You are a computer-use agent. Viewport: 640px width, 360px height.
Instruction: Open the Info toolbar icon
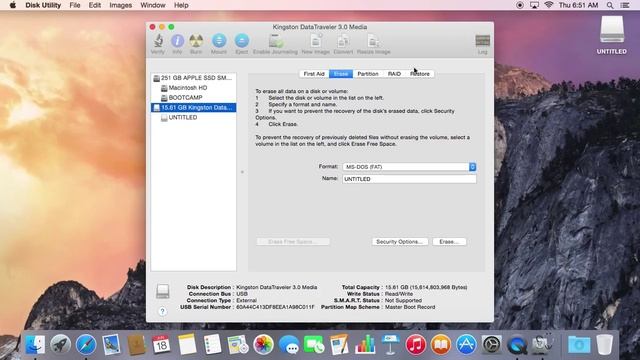pyautogui.click(x=177, y=44)
